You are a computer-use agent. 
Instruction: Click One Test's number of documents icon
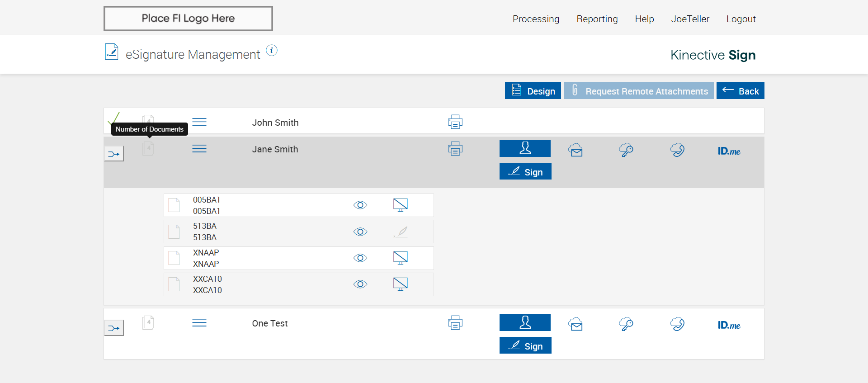148,323
